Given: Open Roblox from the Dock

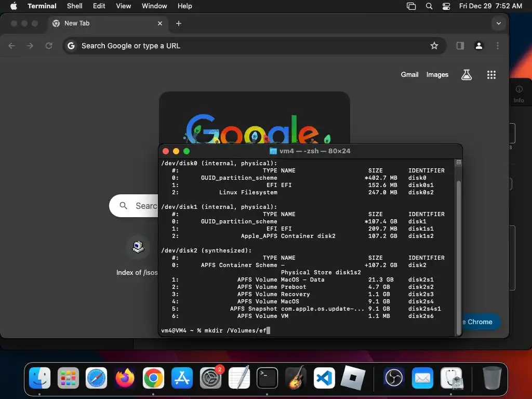Looking at the screenshot, I should [x=353, y=378].
